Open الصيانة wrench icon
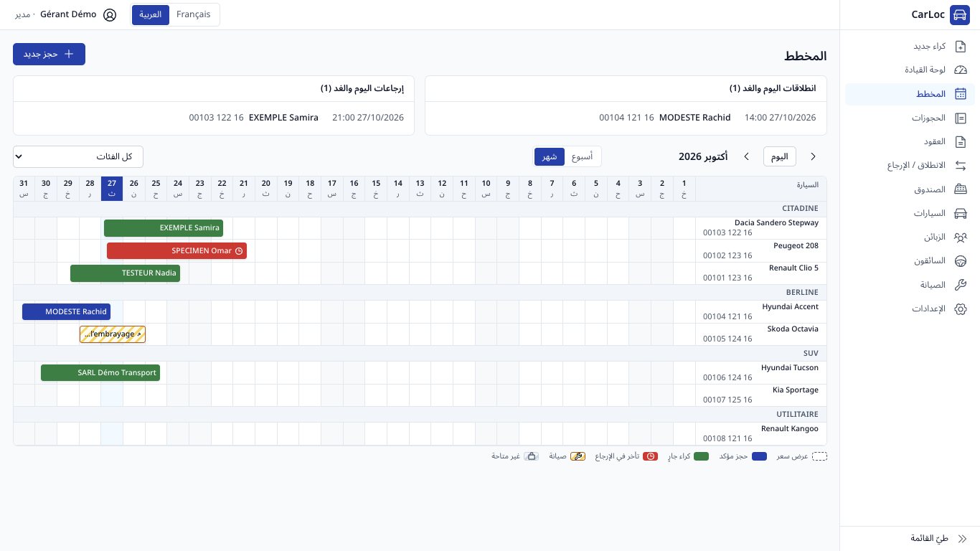The width and height of the screenshot is (980, 551). coord(961,285)
